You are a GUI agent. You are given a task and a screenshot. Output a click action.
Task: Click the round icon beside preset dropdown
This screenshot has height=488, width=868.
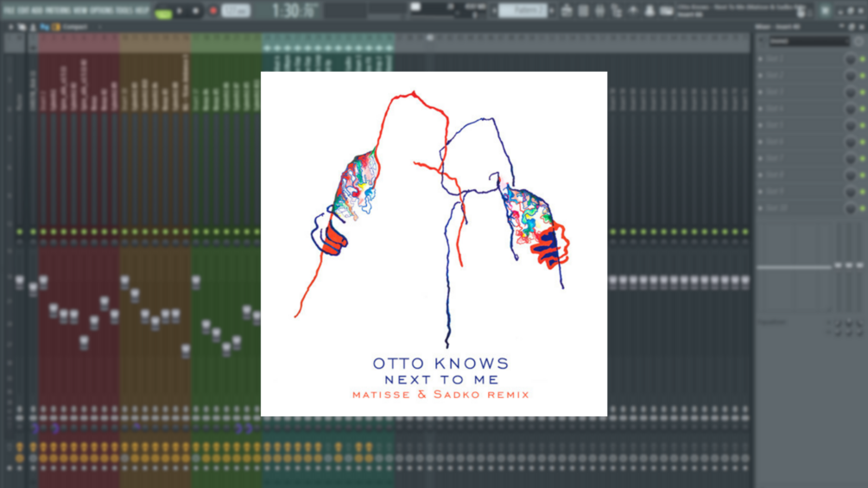click(858, 41)
